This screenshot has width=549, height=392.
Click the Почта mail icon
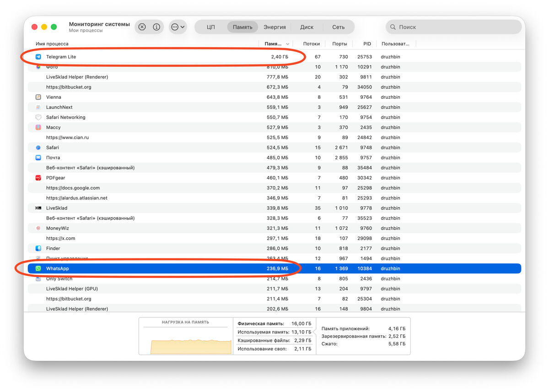(x=38, y=157)
